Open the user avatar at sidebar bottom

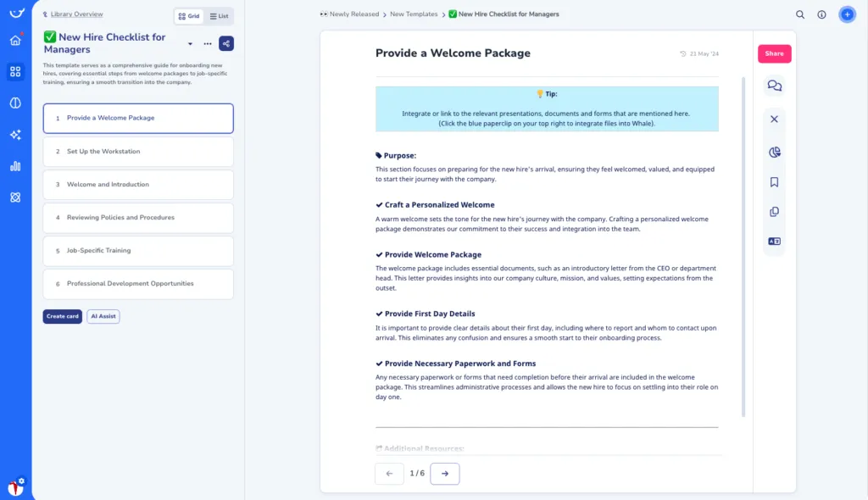pyautogui.click(x=16, y=487)
